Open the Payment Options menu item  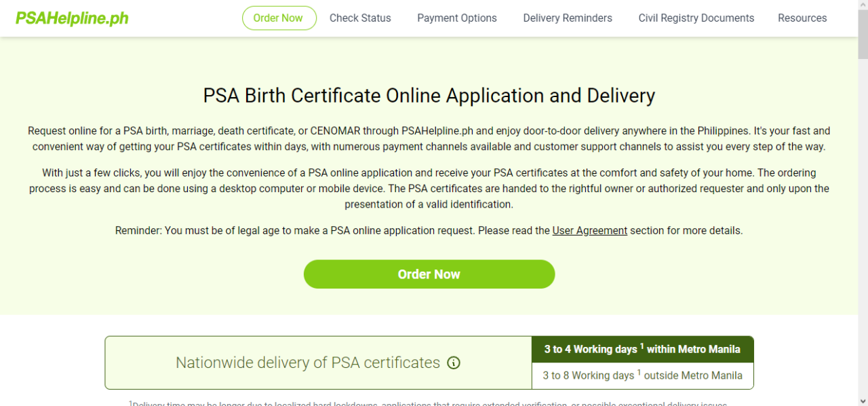[457, 18]
